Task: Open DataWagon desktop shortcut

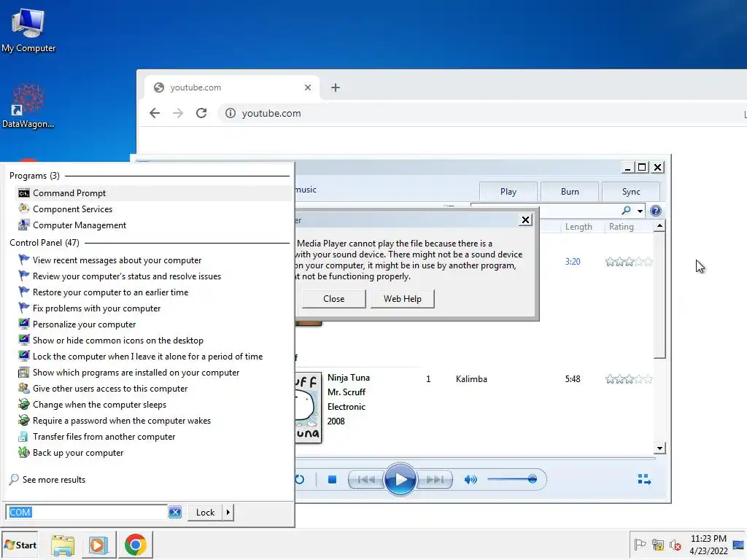Action: [28, 106]
